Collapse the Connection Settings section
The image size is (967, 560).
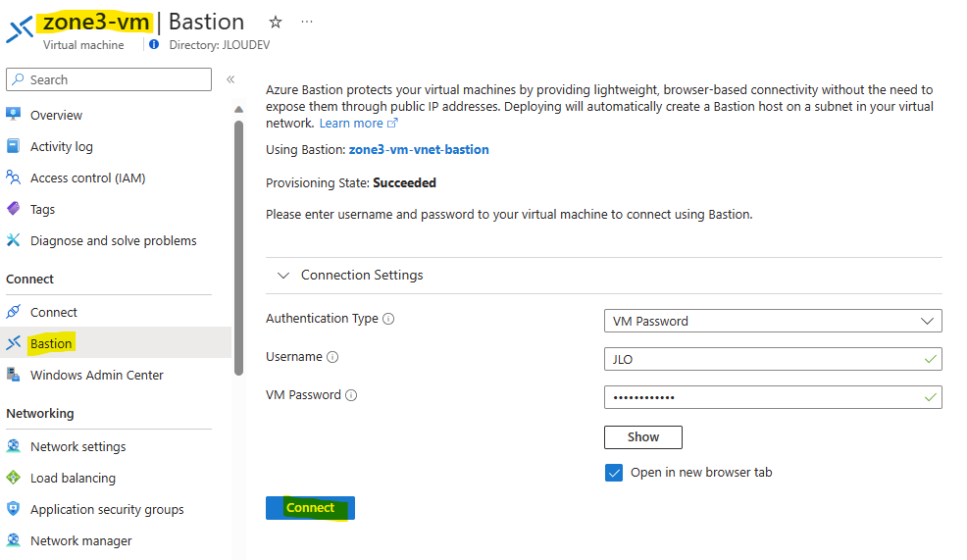(283, 275)
